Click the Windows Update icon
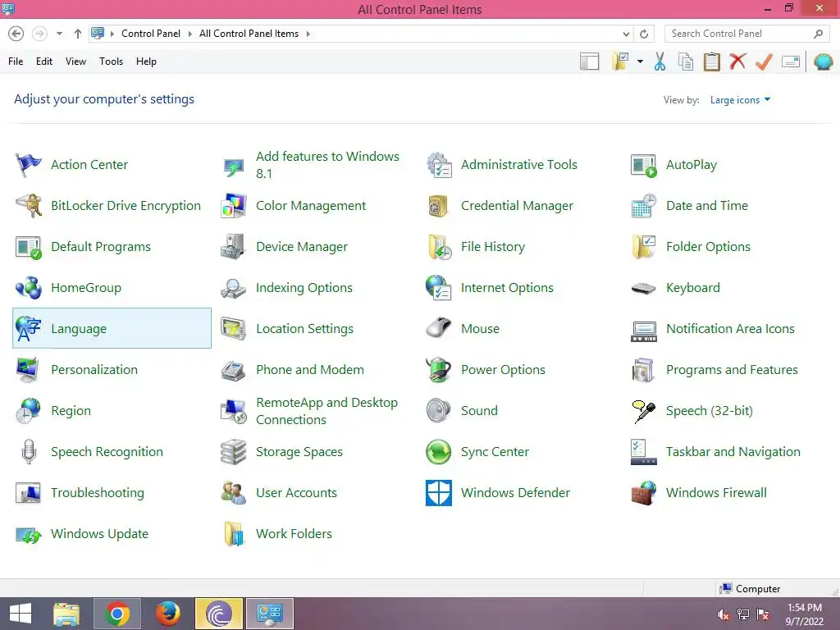 coord(29,534)
